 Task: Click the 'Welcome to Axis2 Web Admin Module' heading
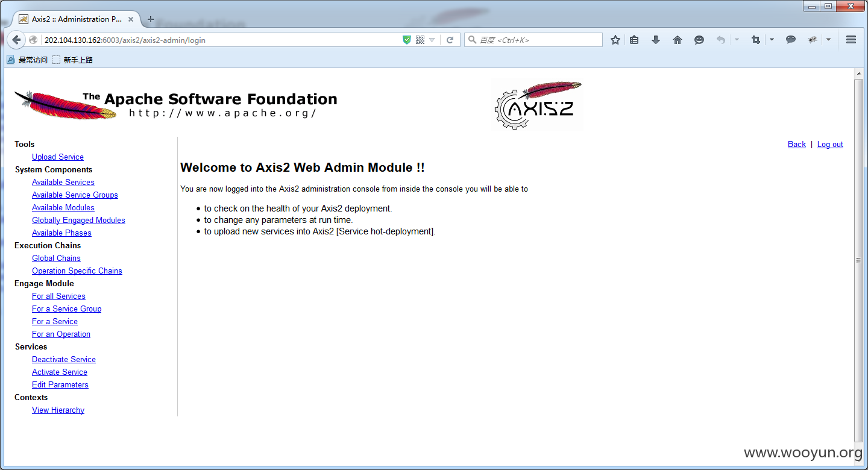(303, 168)
